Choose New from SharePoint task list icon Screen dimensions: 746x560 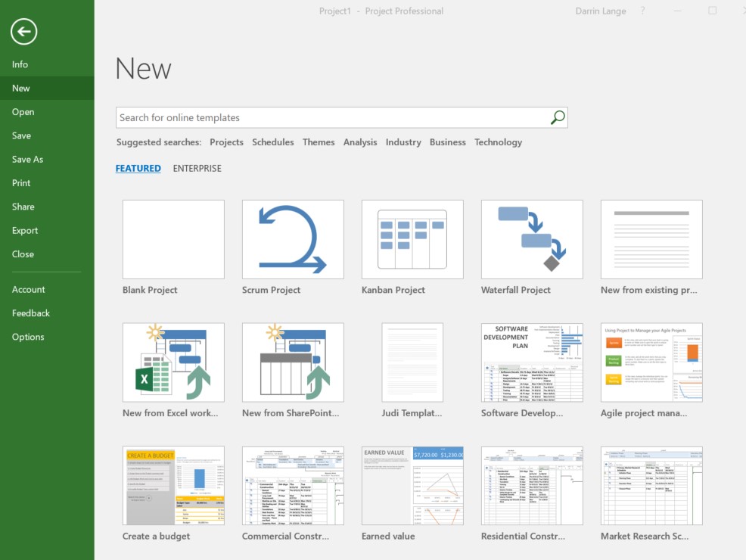(x=293, y=362)
